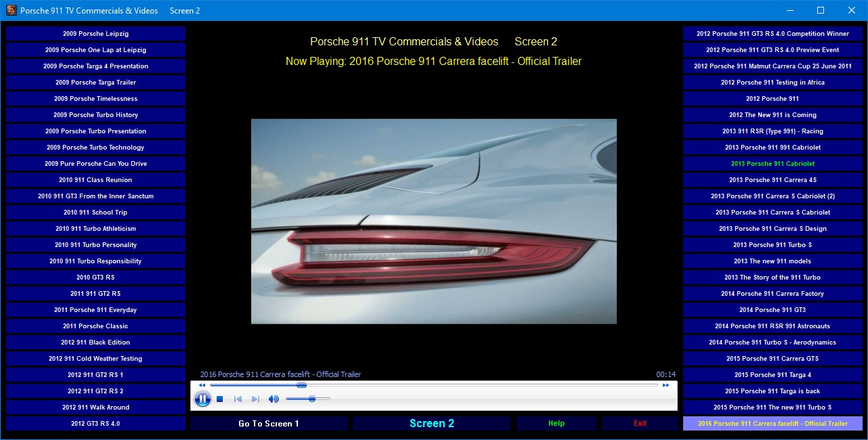
Task: Play 2013 Porsche 911 Turbo S
Action: coord(773,245)
